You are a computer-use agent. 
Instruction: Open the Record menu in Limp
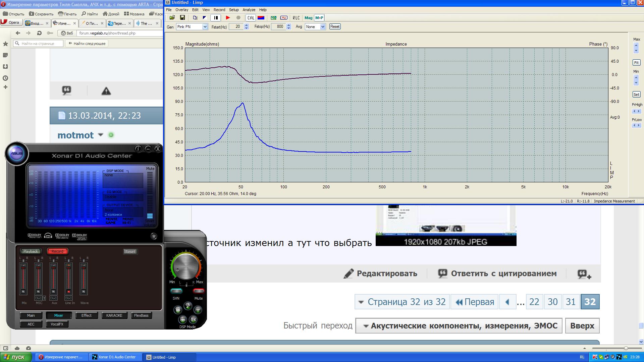[219, 10]
